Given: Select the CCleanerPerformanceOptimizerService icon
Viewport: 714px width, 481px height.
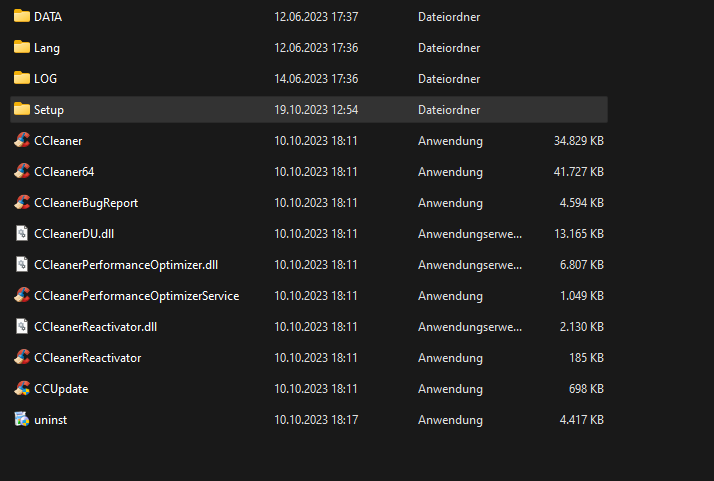Looking at the screenshot, I should (22, 296).
